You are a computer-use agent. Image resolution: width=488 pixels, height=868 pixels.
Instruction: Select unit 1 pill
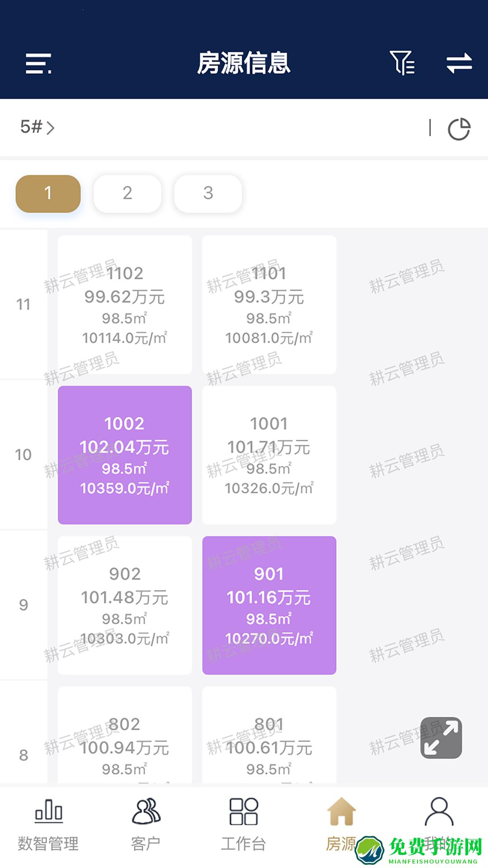[x=48, y=193]
